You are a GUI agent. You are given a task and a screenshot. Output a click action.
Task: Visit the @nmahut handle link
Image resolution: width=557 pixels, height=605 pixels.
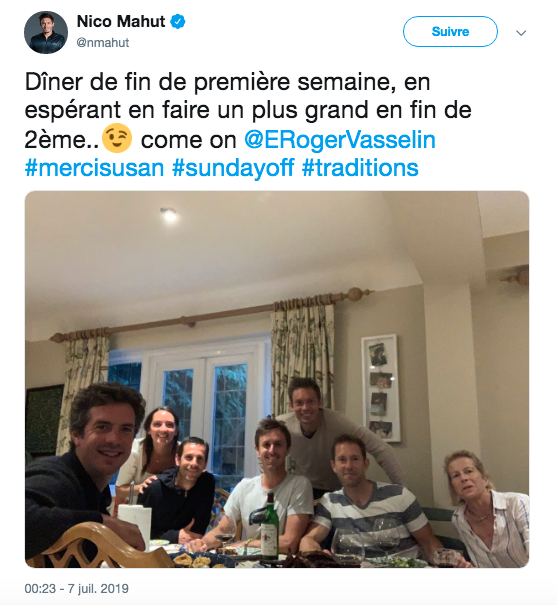point(103,42)
